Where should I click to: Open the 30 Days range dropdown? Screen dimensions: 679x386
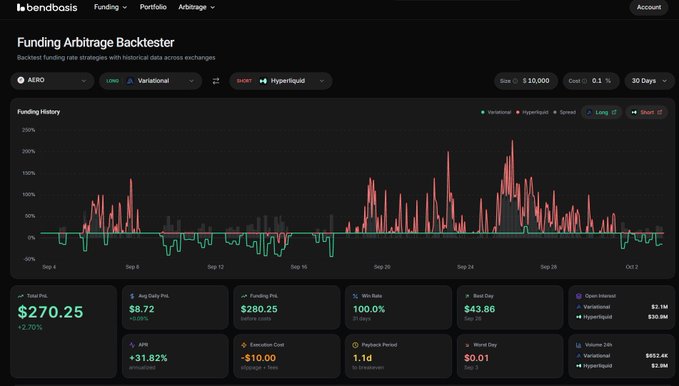coord(649,81)
